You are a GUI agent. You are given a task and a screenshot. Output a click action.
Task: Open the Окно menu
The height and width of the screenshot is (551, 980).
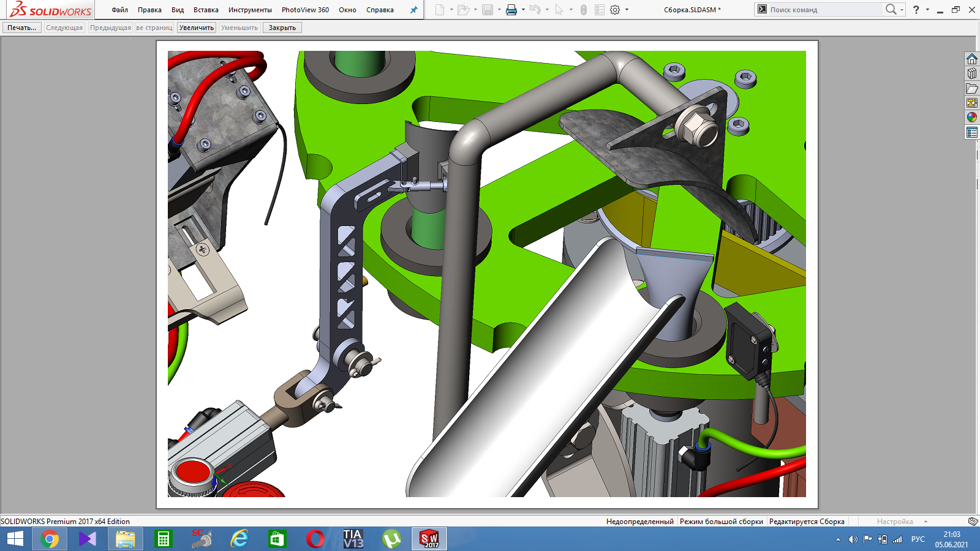(347, 10)
